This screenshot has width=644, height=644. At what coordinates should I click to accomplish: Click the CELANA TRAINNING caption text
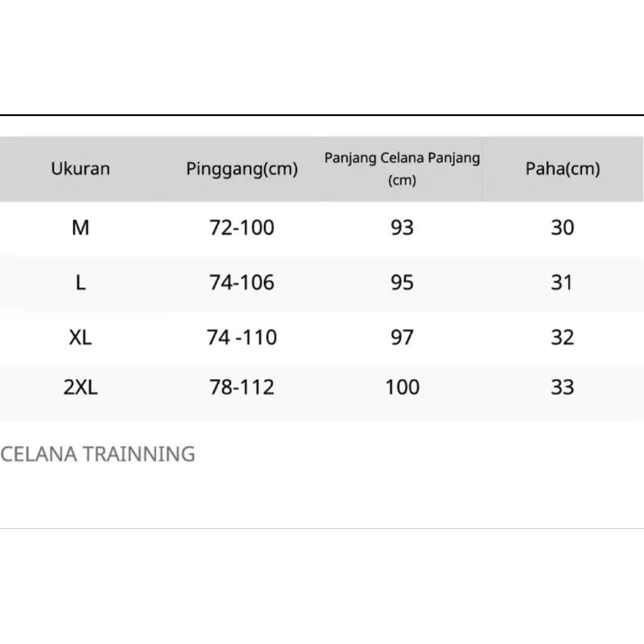[x=97, y=454]
